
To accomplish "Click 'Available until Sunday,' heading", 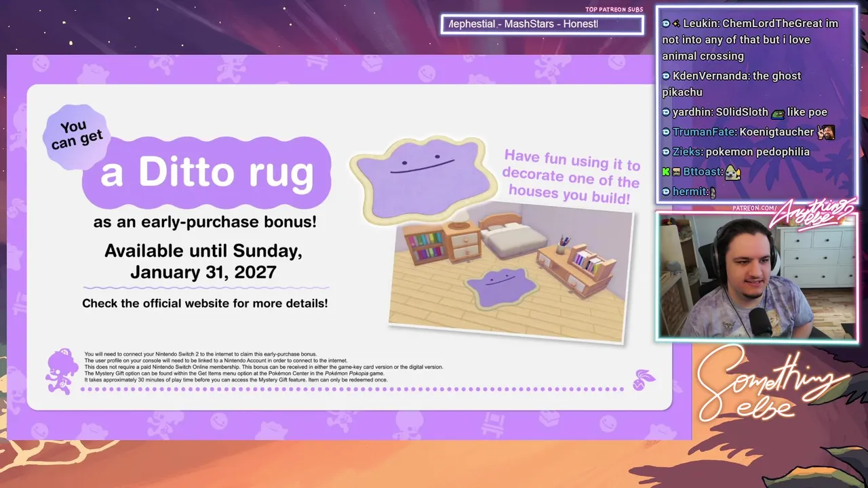I will click(203, 251).
